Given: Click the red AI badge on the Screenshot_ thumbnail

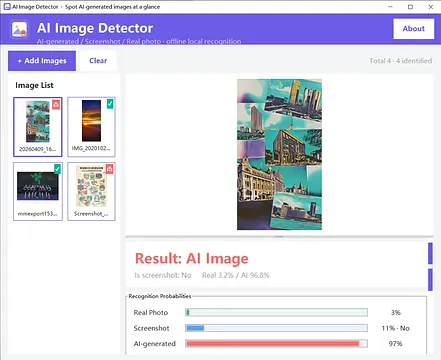Looking at the screenshot, I should point(110,169).
